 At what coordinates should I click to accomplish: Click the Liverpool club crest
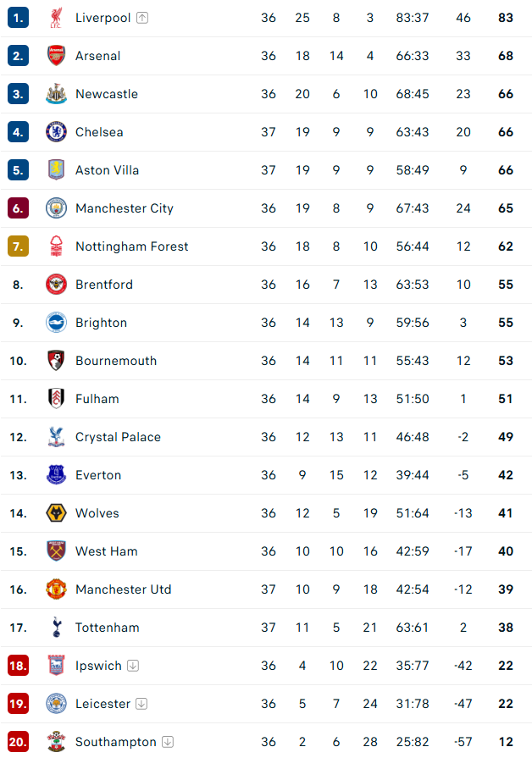(56, 18)
